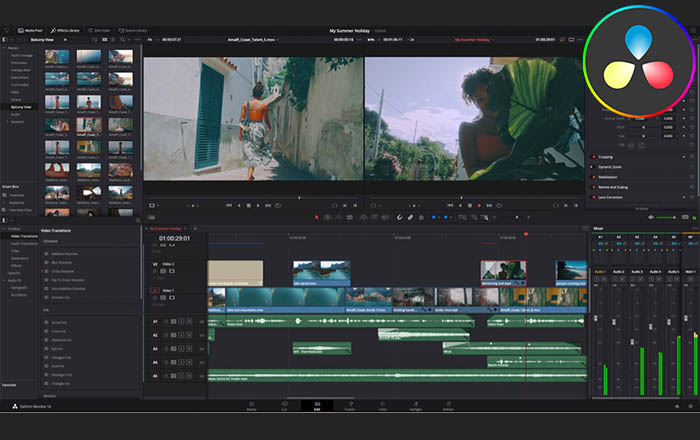The image size is (700, 440).
Task: Select the Trim Edit Mode tool
Action: pos(327,217)
